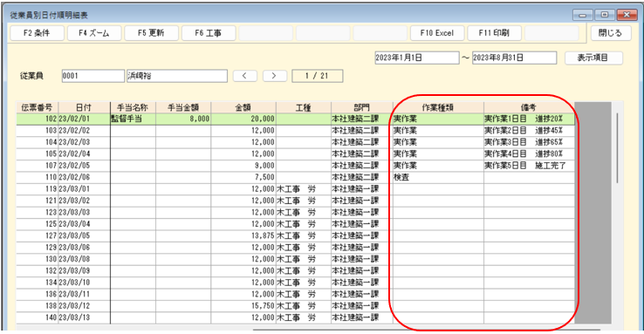
Task: Select row with slip number 119
Action: click(x=295, y=189)
